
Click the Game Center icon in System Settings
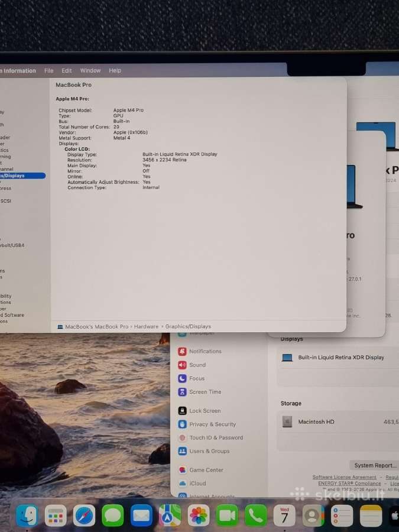(x=182, y=470)
